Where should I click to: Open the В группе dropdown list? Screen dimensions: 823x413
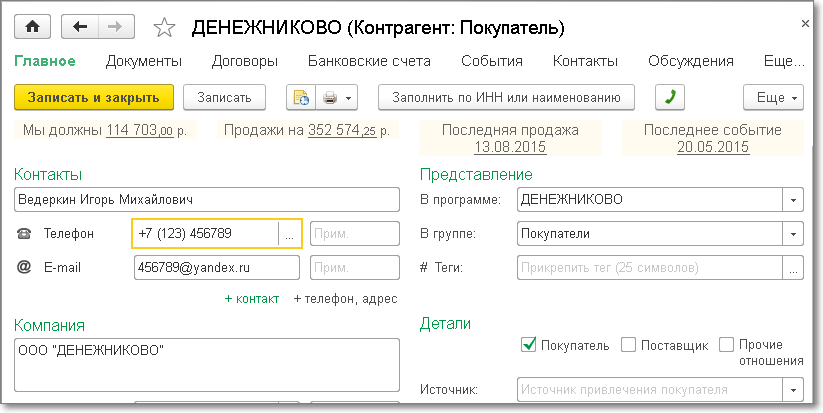[x=794, y=234]
